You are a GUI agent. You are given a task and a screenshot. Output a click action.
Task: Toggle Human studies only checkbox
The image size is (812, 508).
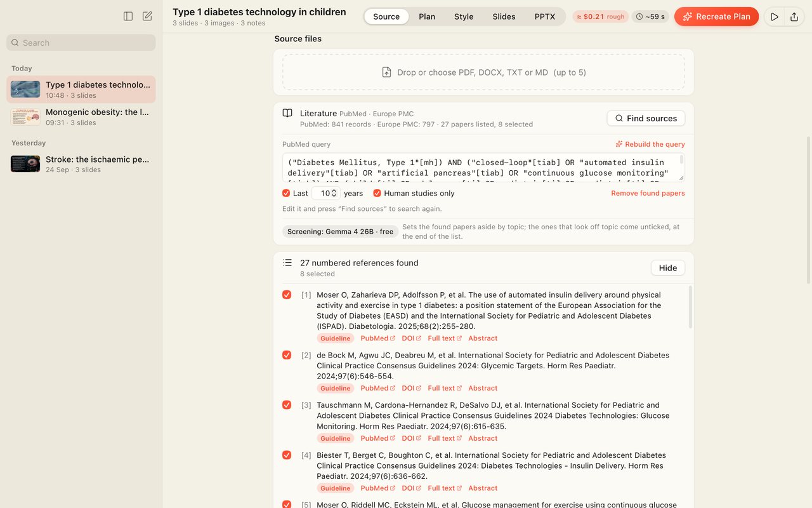pyautogui.click(x=377, y=193)
